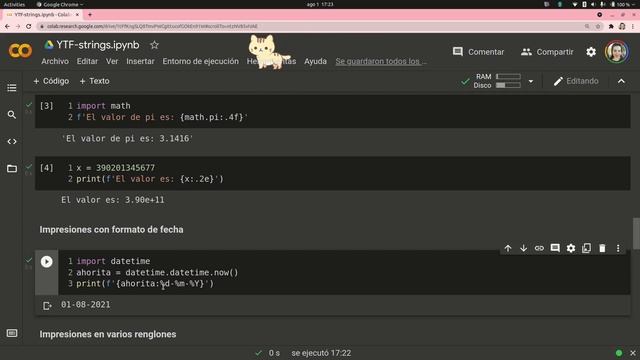Image resolution: width=640 pixels, height=360 pixels.
Task: Expand the RAM/Disk connection dropdown arrow
Action: (531, 81)
